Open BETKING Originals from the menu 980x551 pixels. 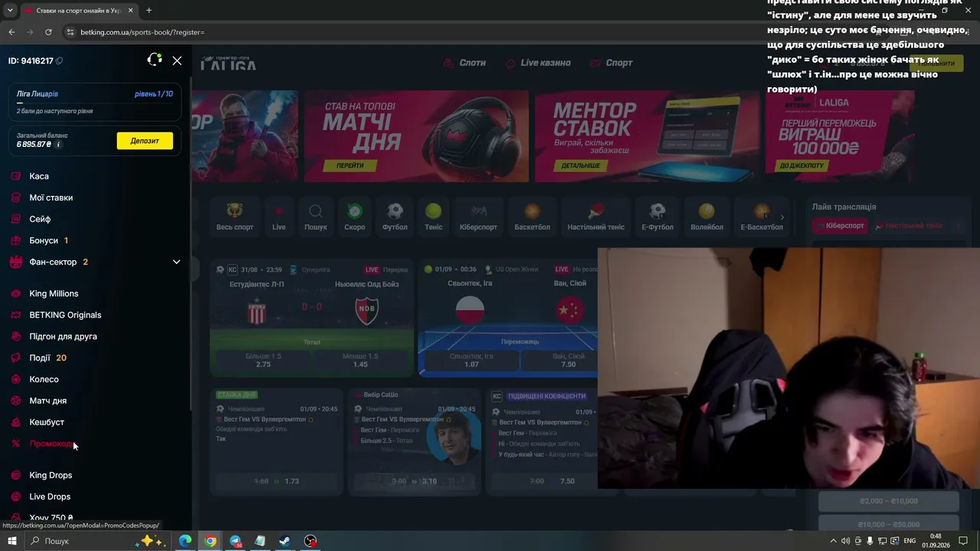coord(65,315)
